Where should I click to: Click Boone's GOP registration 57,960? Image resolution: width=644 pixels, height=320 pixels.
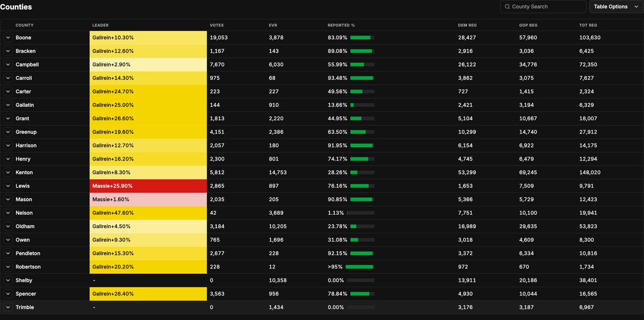pos(529,38)
